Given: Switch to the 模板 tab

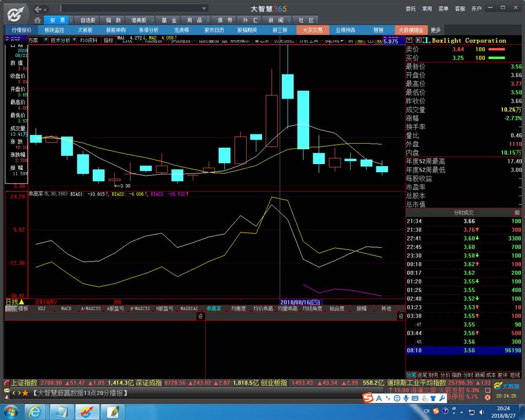Looking at the screenshot, I should coord(24,309).
